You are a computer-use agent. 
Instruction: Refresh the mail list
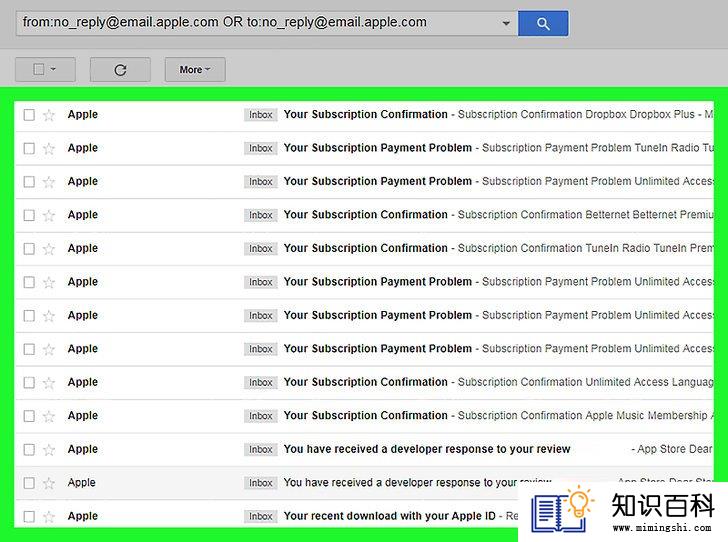coord(120,70)
